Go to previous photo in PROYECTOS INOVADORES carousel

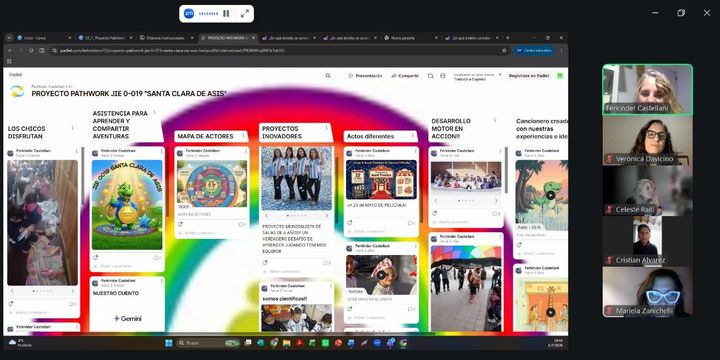(x=267, y=215)
